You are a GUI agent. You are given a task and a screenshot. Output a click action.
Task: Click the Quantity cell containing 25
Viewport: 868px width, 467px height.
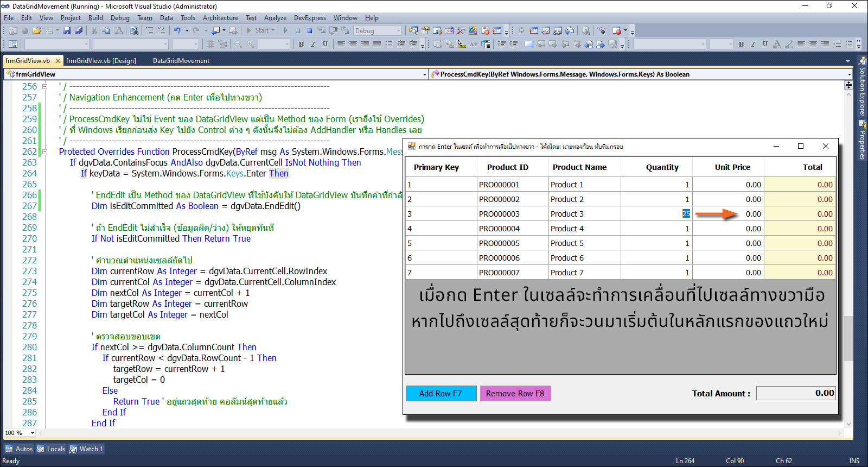coord(656,214)
